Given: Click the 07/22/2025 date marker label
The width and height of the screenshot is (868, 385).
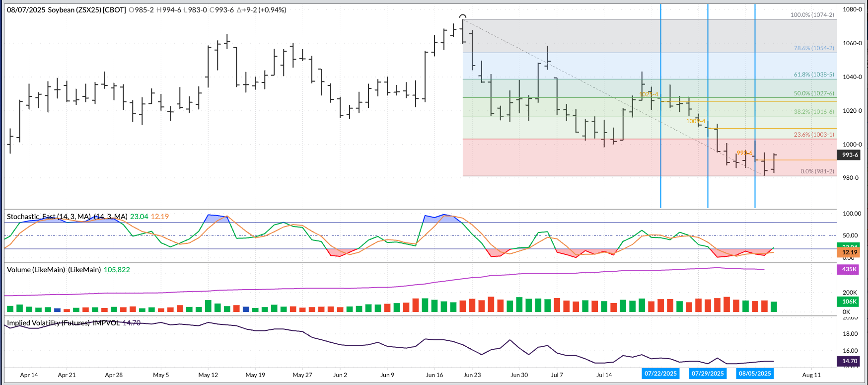Looking at the screenshot, I should coord(660,374).
